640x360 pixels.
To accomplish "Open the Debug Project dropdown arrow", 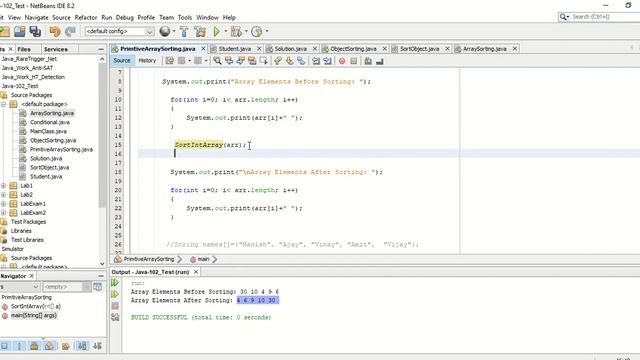I will 246,31.
